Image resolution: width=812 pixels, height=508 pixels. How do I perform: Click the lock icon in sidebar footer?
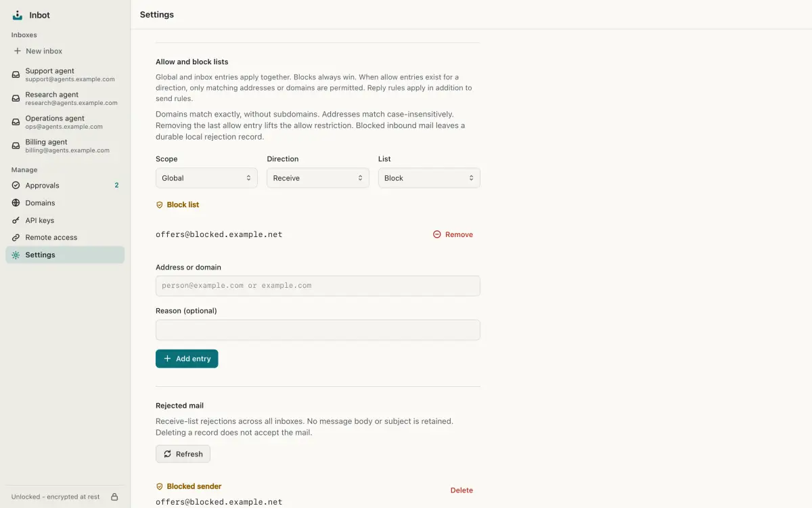point(114,496)
